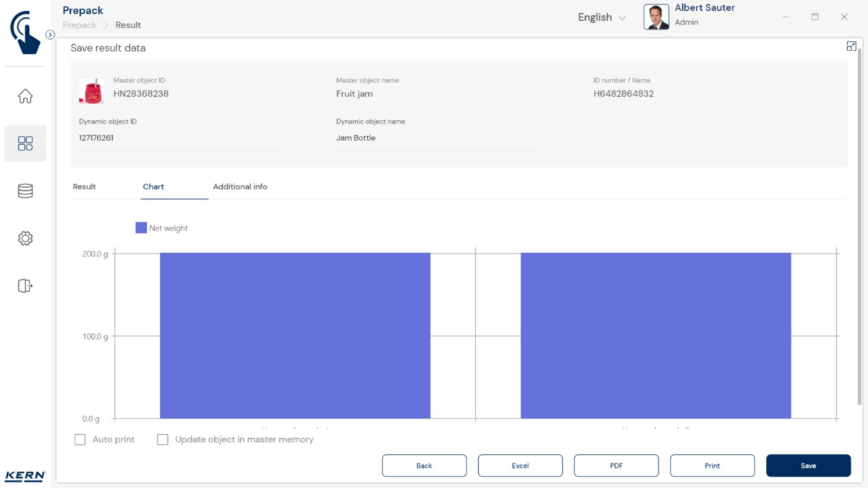
Task: Click the expand panel icon at top right
Action: pyautogui.click(x=851, y=46)
